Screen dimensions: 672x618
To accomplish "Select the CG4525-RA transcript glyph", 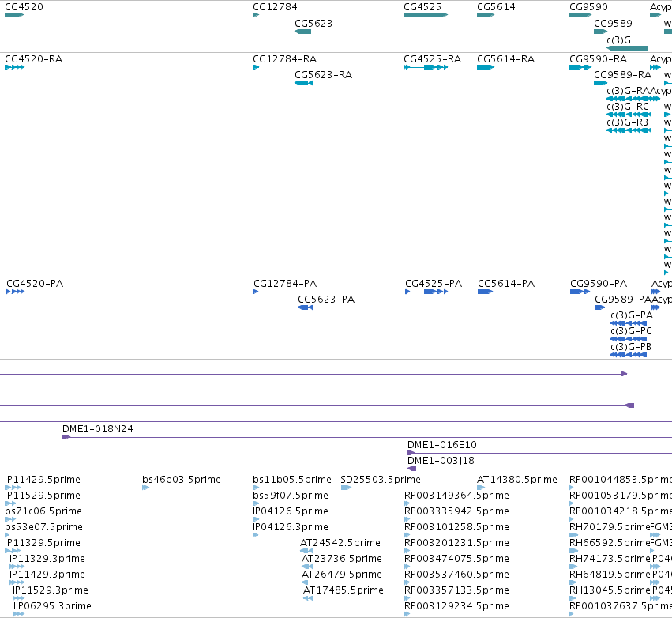I will pyautogui.click(x=426, y=67).
